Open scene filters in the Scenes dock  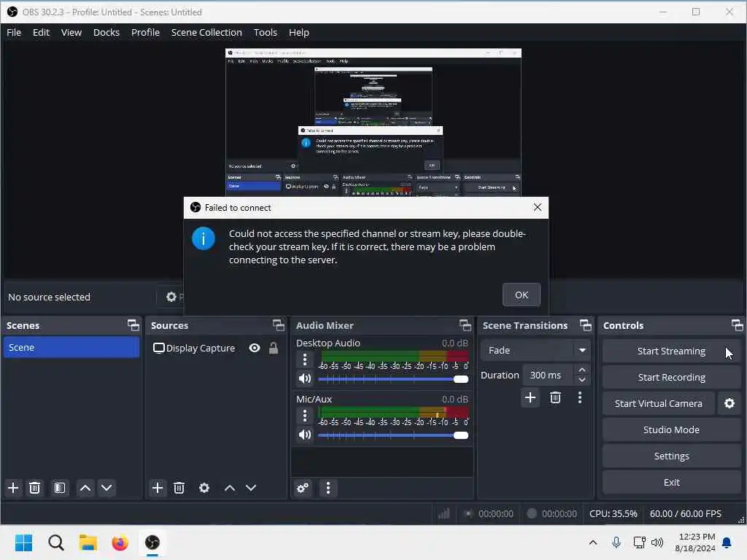tap(60, 488)
